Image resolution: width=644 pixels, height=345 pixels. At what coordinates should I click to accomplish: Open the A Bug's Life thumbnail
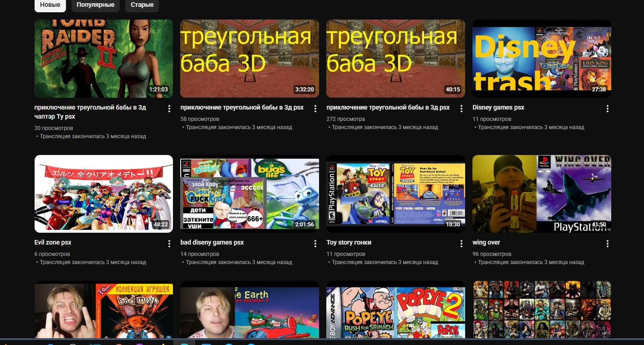coord(249,194)
